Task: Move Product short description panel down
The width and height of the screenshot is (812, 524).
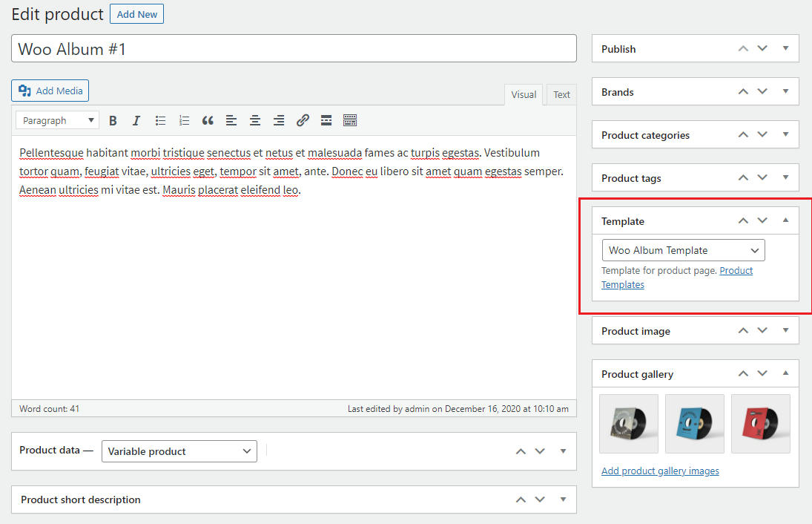Action: 540,500
